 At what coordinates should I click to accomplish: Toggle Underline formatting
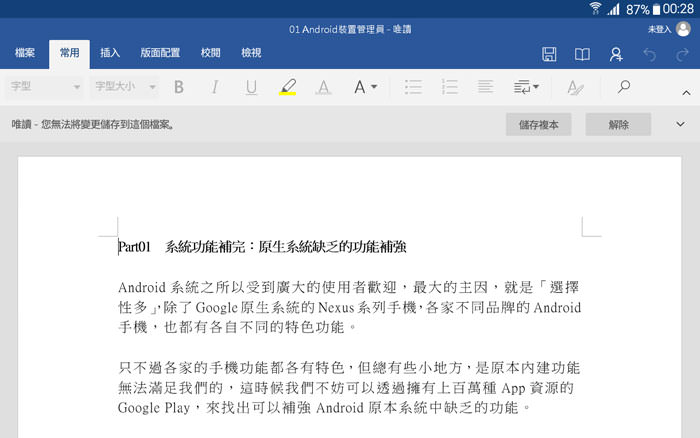[x=251, y=88]
